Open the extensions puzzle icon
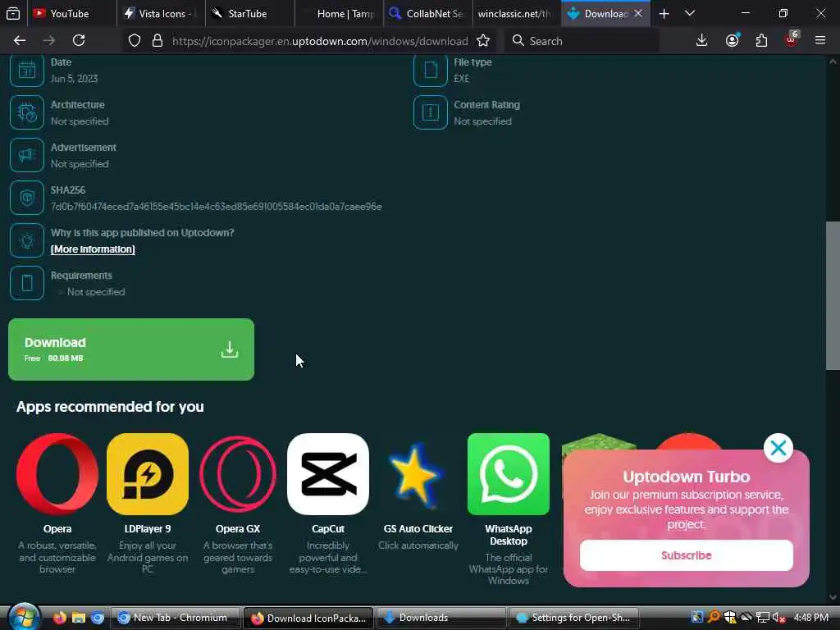Image resolution: width=840 pixels, height=630 pixels. (761, 41)
